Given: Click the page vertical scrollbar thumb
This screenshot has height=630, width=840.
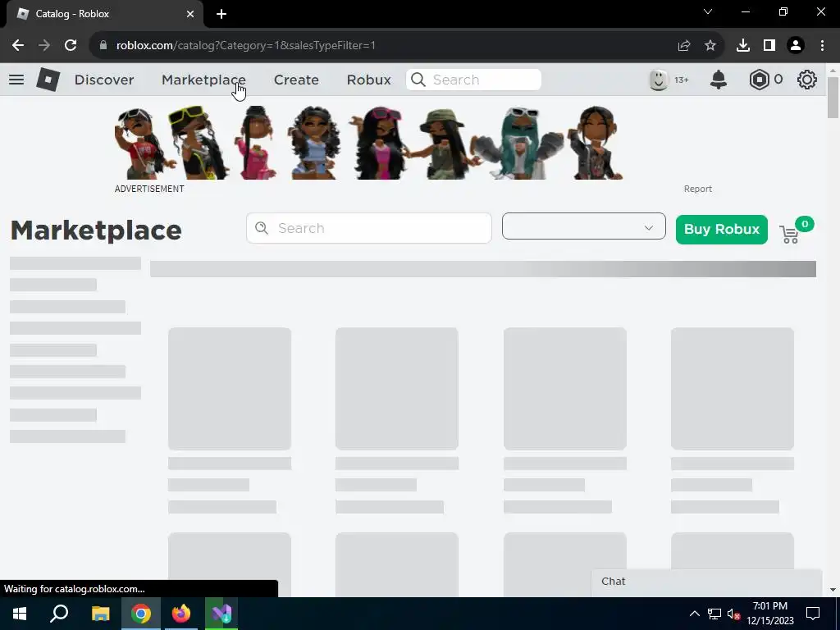Looking at the screenshot, I should [x=833, y=98].
